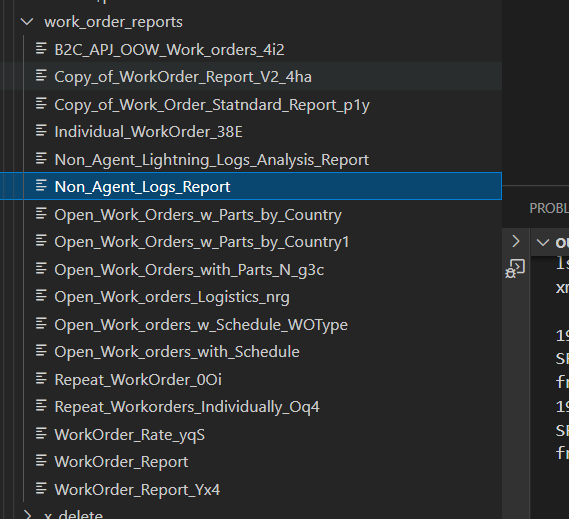Open B2C_APJ_OOW_Work_orders_4i2 file
Viewport: 569px width, 519px height.
(169, 50)
